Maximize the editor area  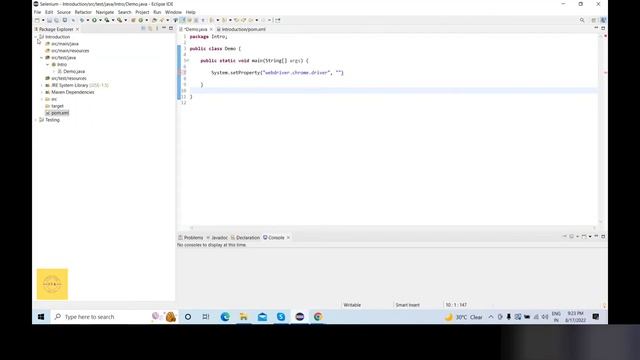603,28
